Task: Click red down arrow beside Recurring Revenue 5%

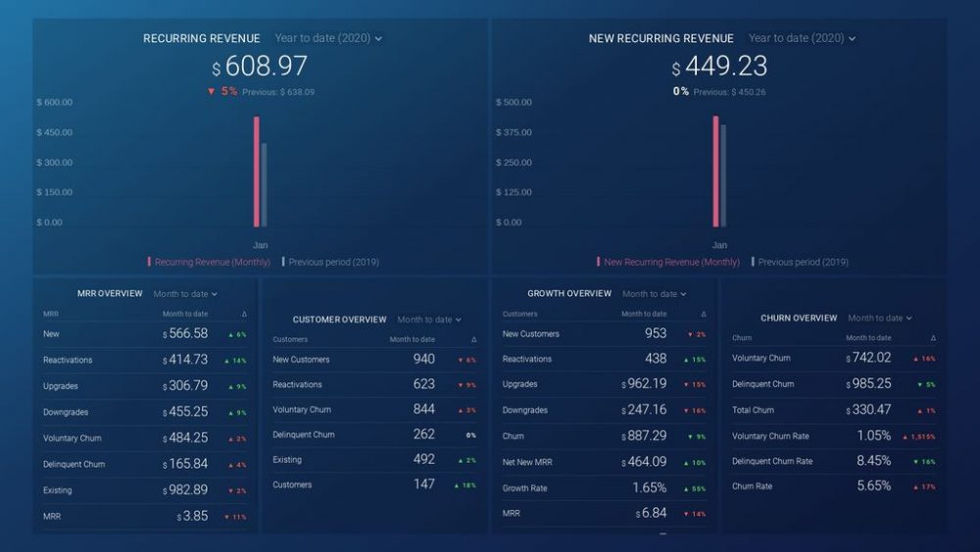Action: 211,91
